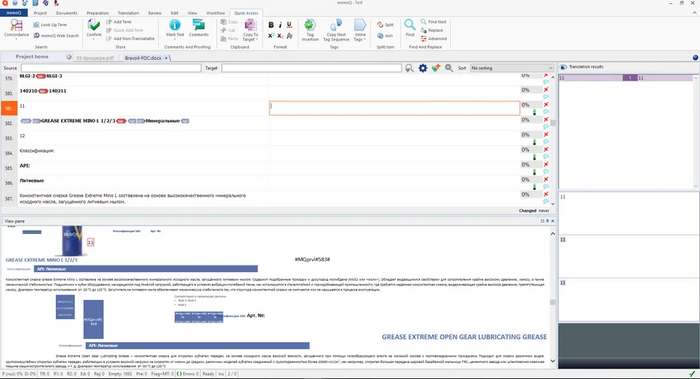Image resolution: width=700 pixels, height=379 pixels.
Task: Click the Target filter input field
Action: (312, 68)
